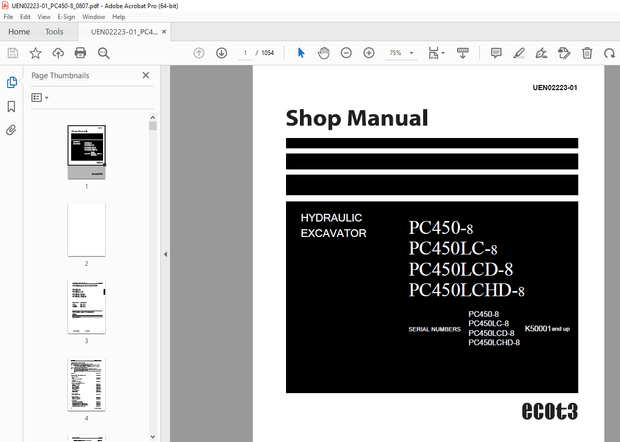Activate the Hand pan tool
620x442 pixels.
(x=323, y=53)
